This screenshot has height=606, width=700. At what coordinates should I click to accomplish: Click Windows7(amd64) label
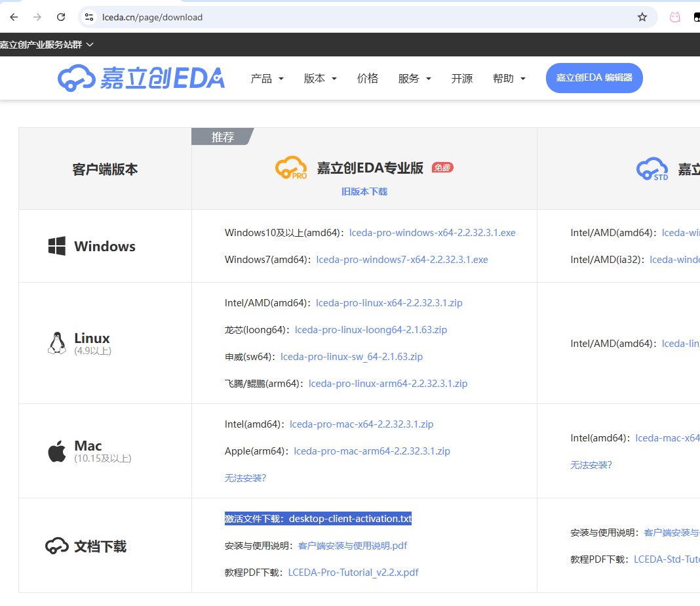(267, 260)
